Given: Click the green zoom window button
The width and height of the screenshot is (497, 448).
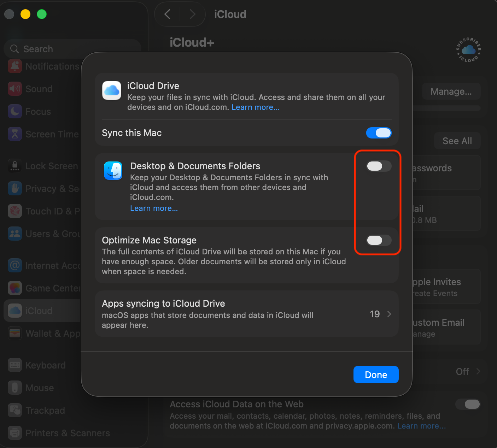Looking at the screenshot, I should click(42, 14).
